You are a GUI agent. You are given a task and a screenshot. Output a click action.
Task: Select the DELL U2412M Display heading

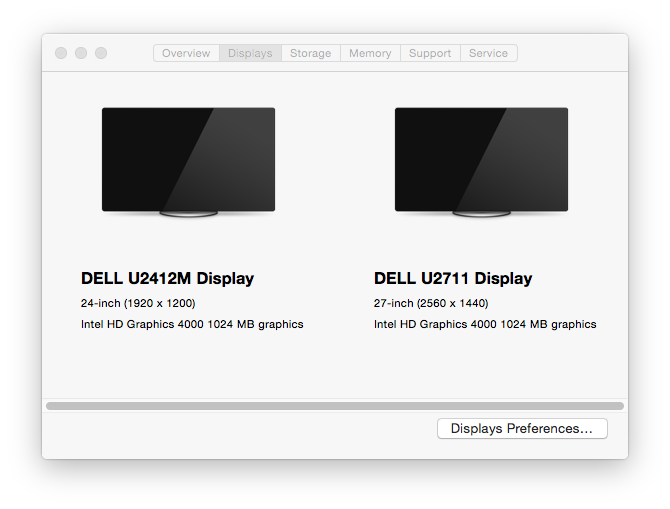tap(168, 278)
